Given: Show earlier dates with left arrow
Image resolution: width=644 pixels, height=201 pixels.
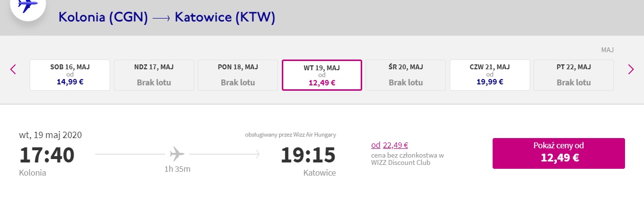Looking at the screenshot, I should pyautogui.click(x=13, y=69).
